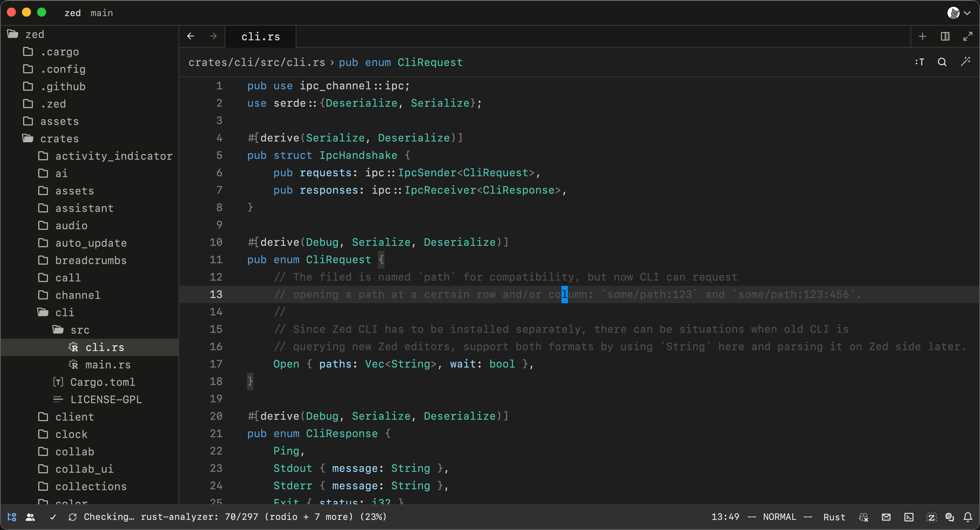Click the Copilot disabled icon
The height and width of the screenshot is (530, 980).
pos(864,517)
